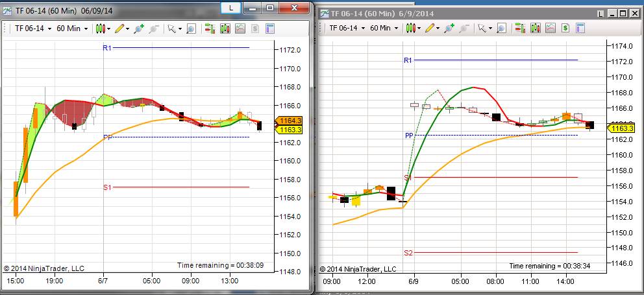Minimize the right chart window
This screenshot has height=295, width=644.
(x=612, y=14)
